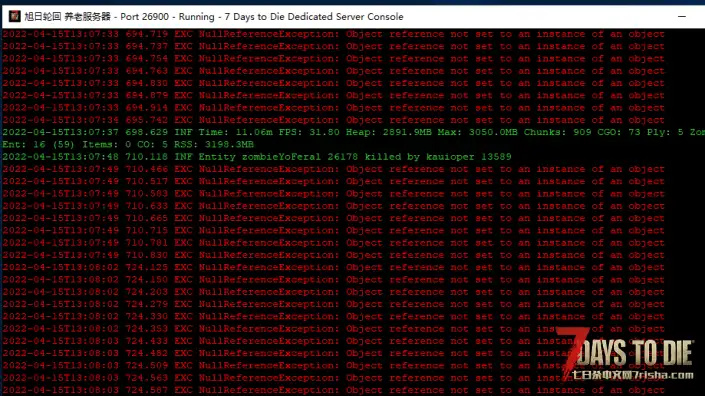Select the exception line with uptime 724.279

pyautogui.click(x=333, y=304)
